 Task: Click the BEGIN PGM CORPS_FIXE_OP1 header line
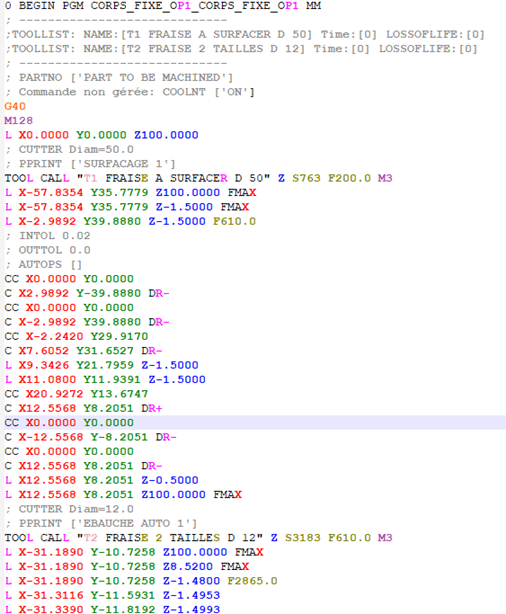point(163,6)
